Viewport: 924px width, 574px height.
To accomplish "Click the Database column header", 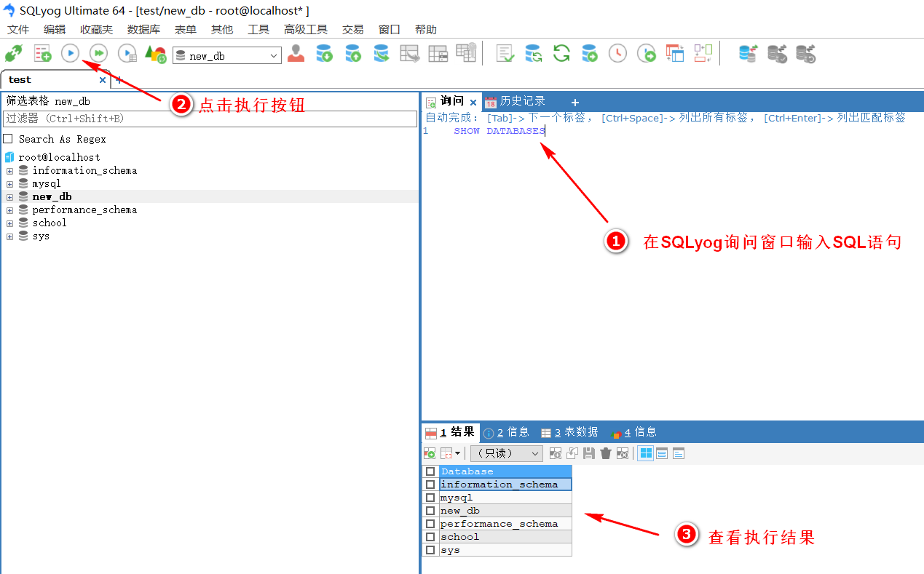I will pos(505,471).
